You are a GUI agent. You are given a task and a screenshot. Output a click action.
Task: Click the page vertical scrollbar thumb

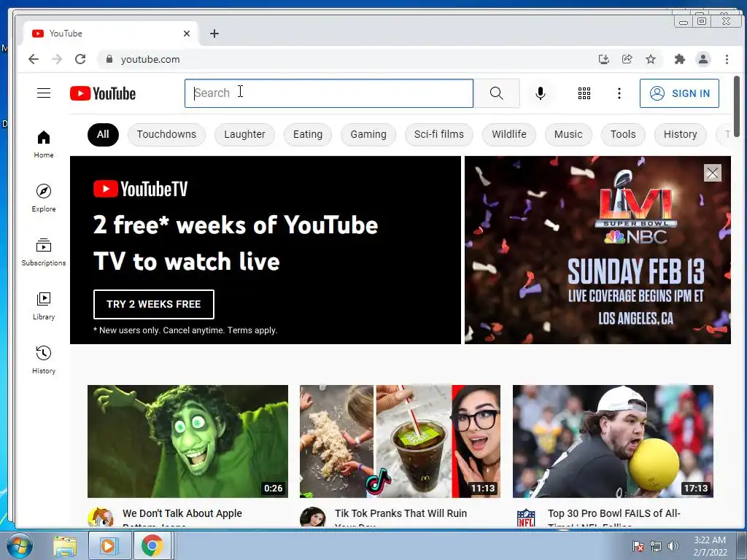click(737, 106)
